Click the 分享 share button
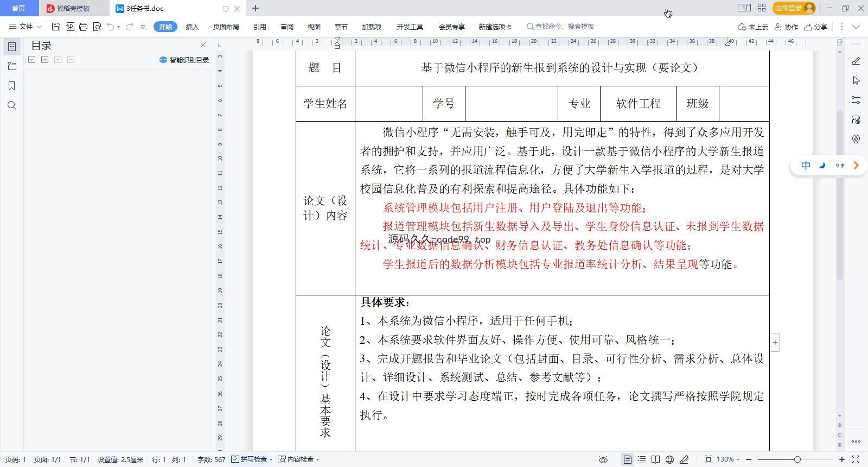 816,27
